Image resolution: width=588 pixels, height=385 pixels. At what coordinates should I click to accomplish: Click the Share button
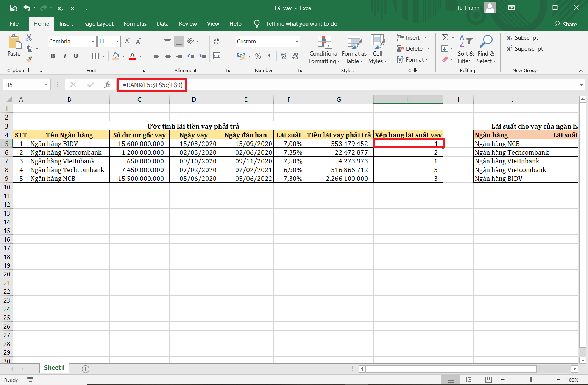point(566,24)
